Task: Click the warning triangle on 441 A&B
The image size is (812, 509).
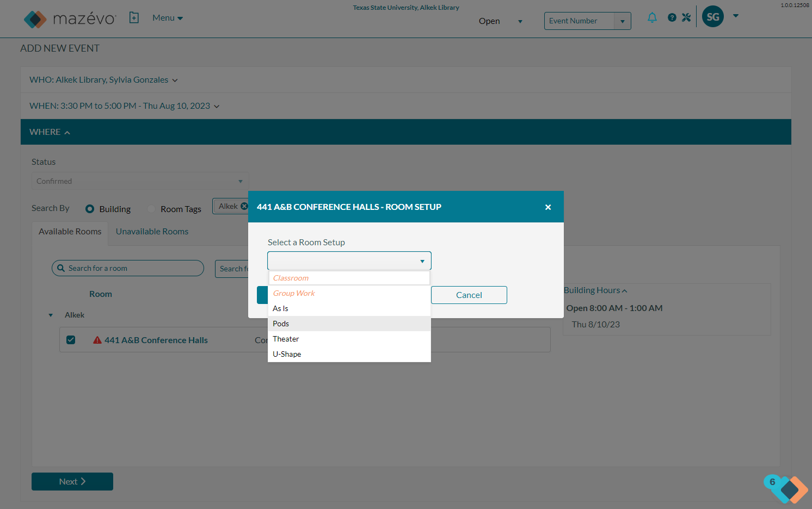Action: (97, 340)
